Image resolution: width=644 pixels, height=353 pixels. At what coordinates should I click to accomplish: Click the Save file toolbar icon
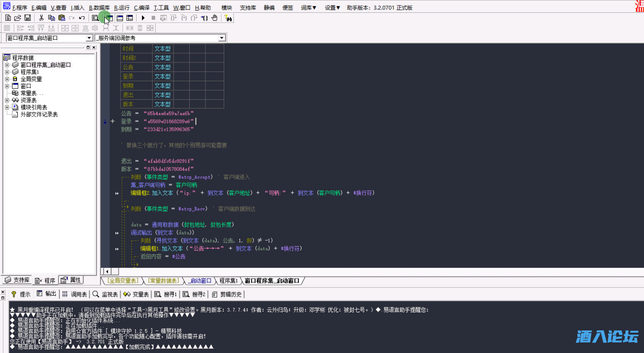(x=27, y=18)
